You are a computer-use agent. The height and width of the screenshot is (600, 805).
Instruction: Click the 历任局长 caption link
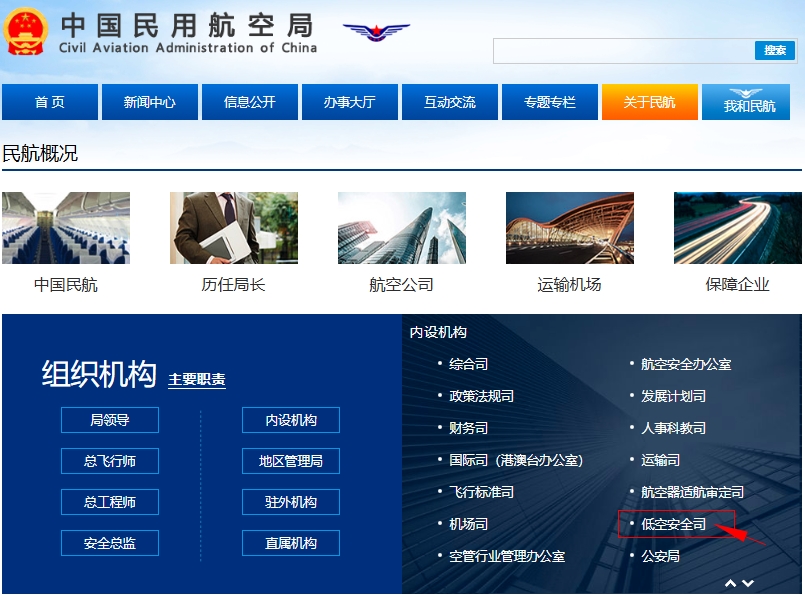pos(234,284)
